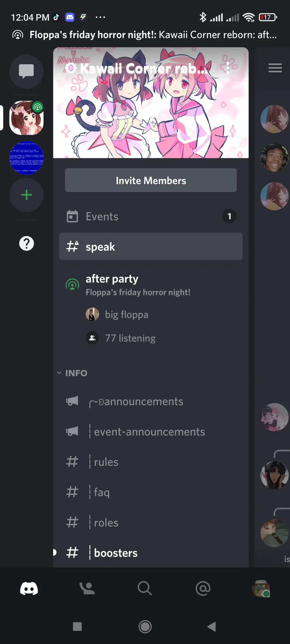Open the Search tab magnifier icon
Viewport: 290px width, 644px height.
click(x=145, y=588)
